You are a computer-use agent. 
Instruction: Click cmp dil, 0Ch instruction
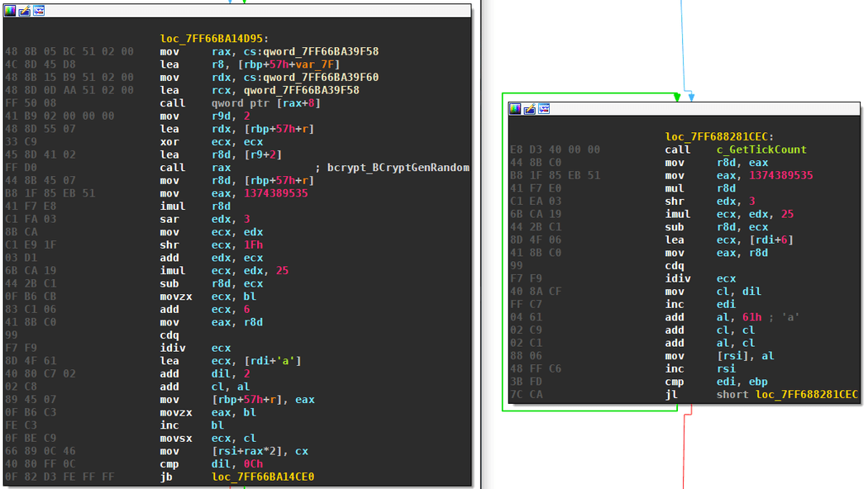212,464
